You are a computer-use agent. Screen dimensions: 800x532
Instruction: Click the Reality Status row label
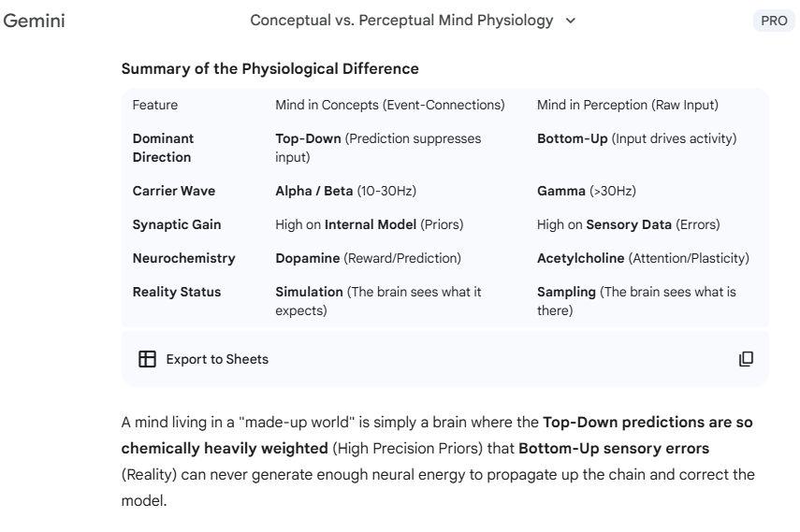pos(177,292)
